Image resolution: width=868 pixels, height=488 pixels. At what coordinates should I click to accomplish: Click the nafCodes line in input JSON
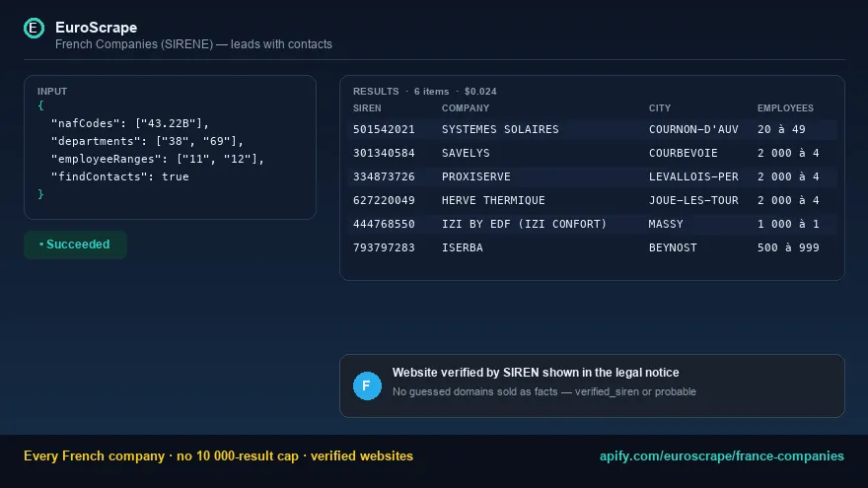pos(130,123)
